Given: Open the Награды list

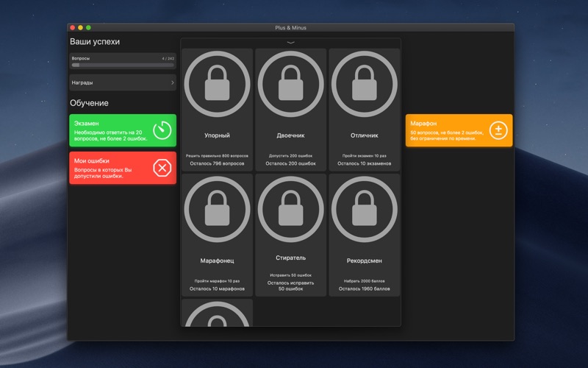Looking at the screenshot, I should click(x=123, y=82).
